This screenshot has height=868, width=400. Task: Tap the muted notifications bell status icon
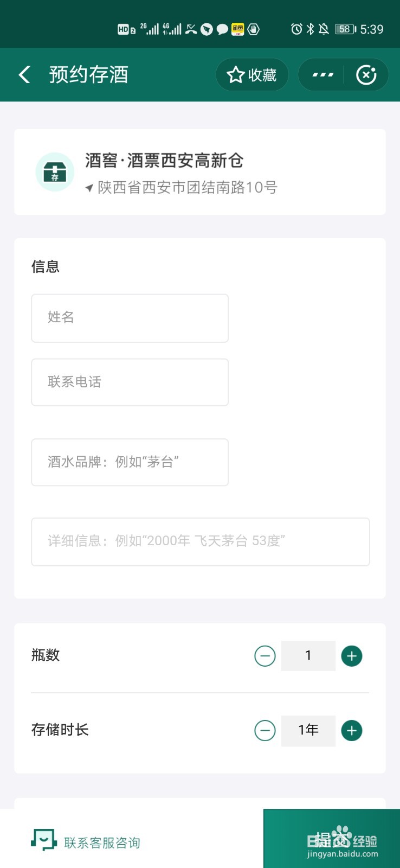coord(324,29)
